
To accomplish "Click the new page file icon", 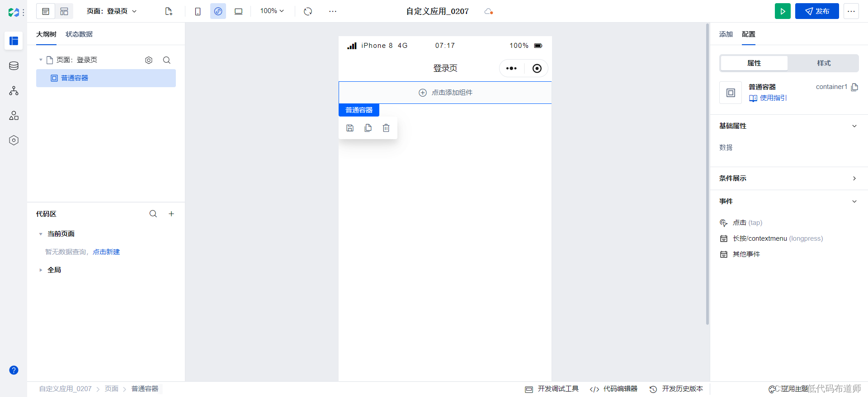I will click(169, 11).
